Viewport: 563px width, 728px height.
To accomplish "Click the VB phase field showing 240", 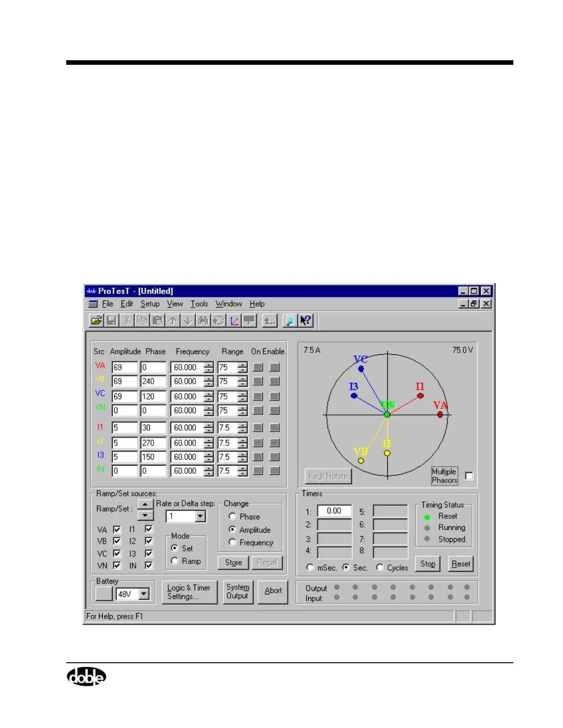I will (x=153, y=381).
